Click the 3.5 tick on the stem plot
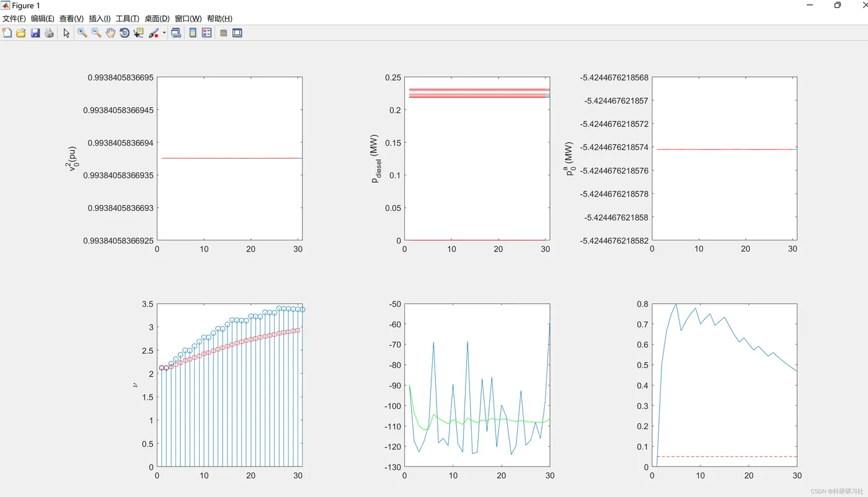The width and height of the screenshot is (868, 497). [147, 304]
